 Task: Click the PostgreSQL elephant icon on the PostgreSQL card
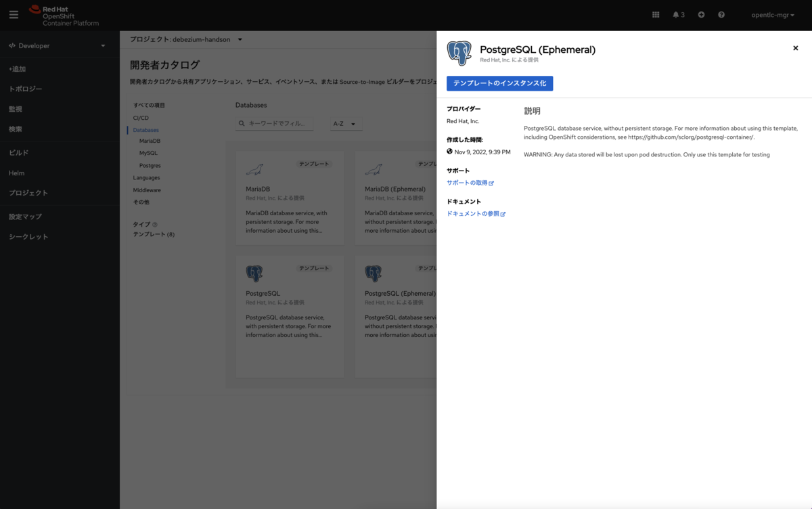pyautogui.click(x=254, y=273)
